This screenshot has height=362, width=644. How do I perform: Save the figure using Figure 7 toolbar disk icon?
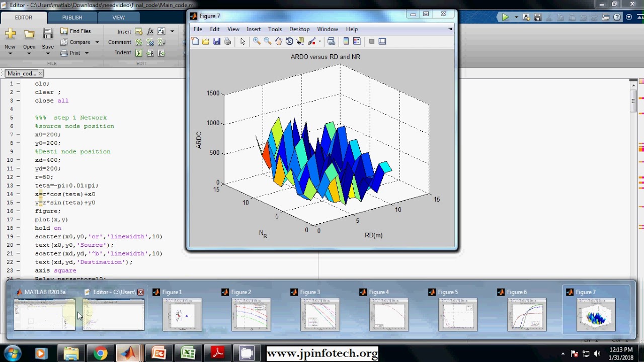tap(217, 41)
